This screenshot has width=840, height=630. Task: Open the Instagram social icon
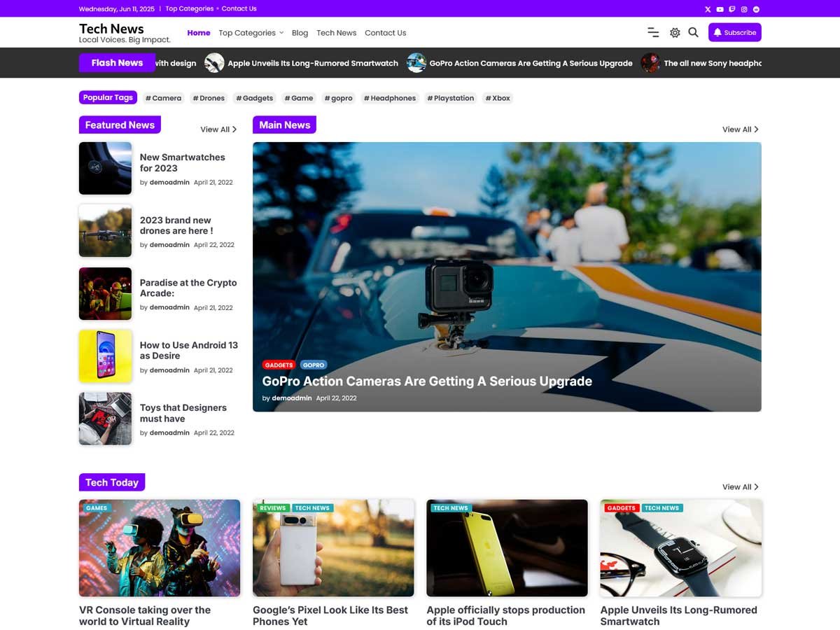[744, 9]
